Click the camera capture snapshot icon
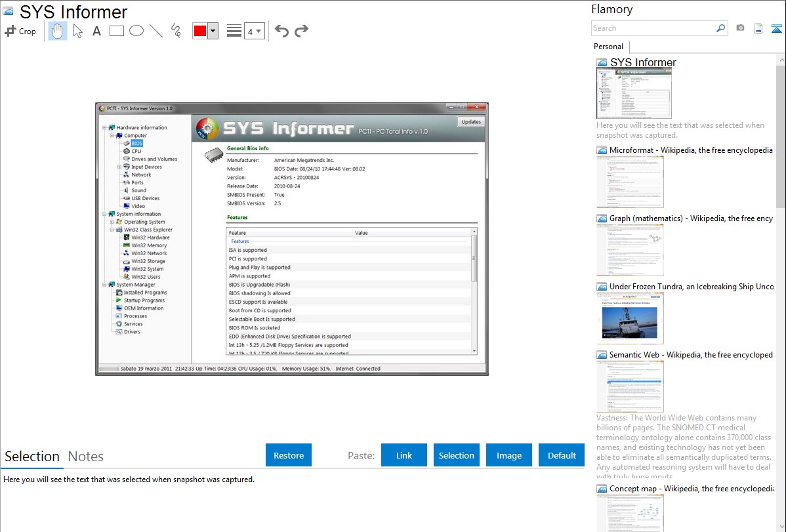Screen dimensions: 786x532 [740, 28]
